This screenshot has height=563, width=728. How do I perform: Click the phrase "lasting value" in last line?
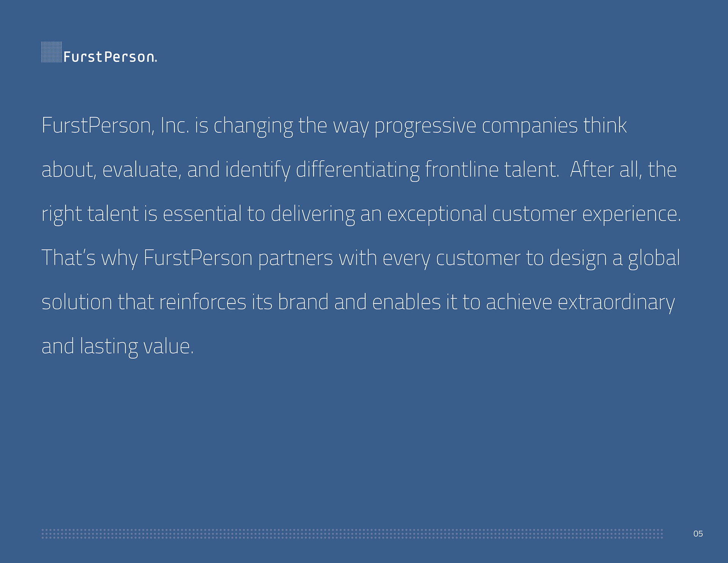136,347
